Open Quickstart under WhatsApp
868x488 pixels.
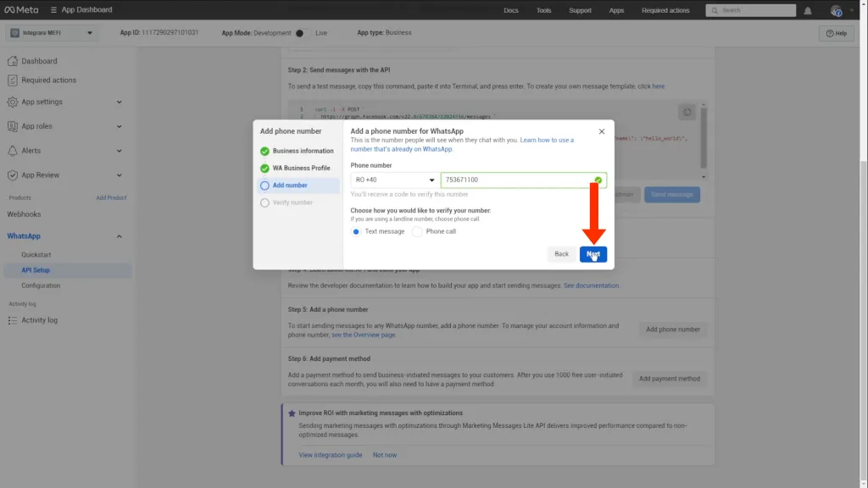tap(36, 255)
